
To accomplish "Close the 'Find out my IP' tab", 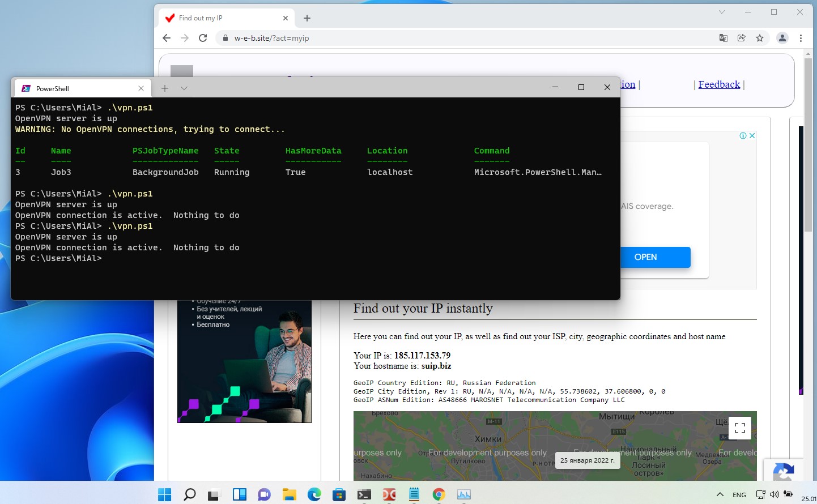I will point(286,18).
